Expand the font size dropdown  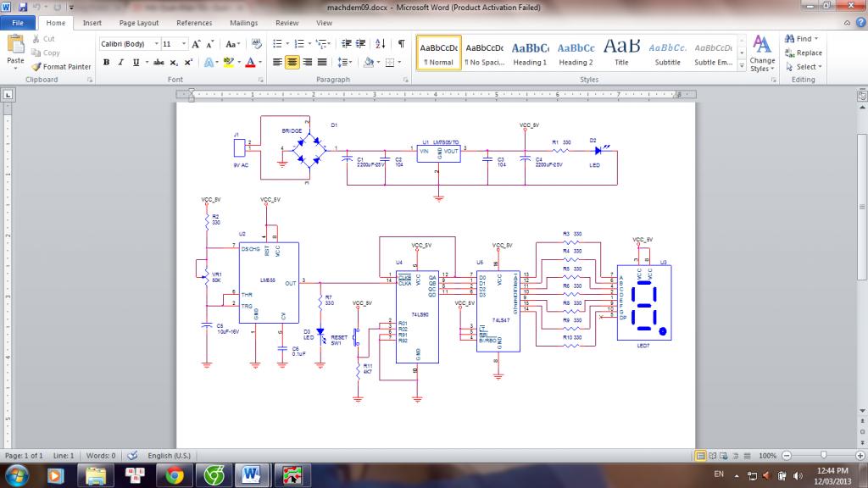click(184, 44)
